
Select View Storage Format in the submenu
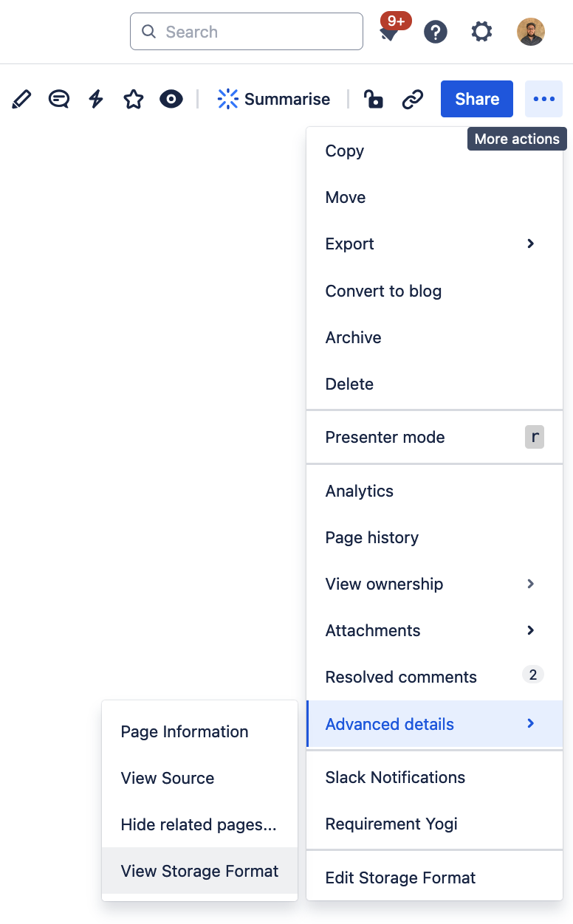199,871
